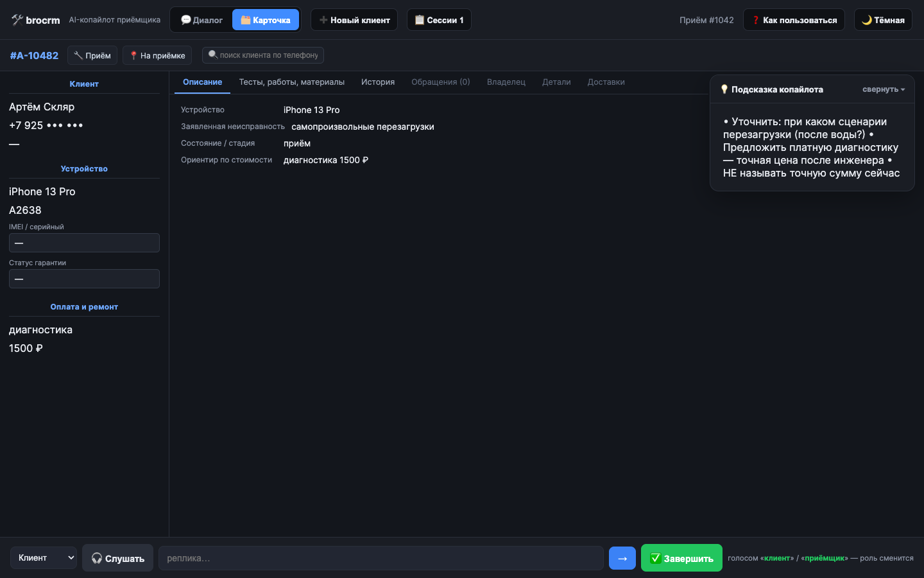Screen dimensions: 924x578
Task: Click the brocrm tools logo icon
Action: [x=17, y=20]
